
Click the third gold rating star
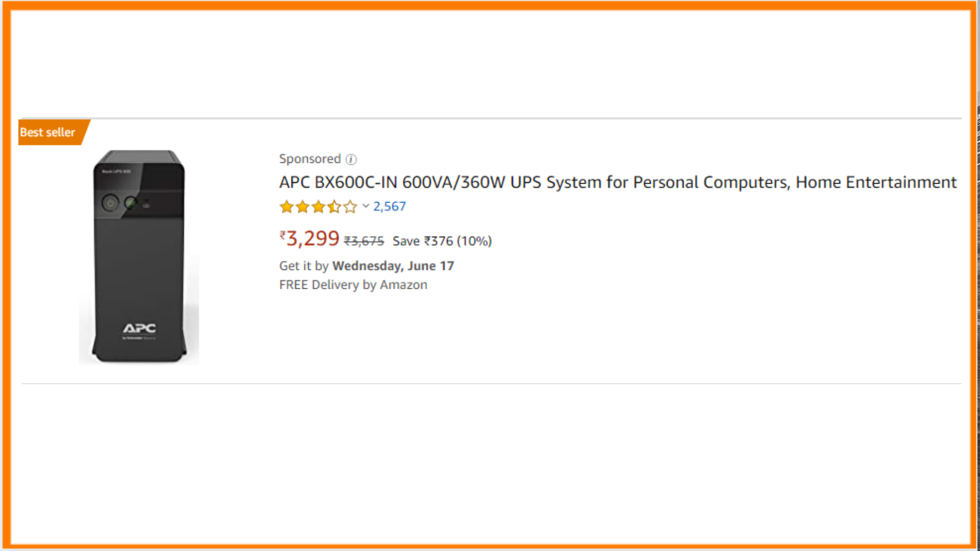coord(318,207)
